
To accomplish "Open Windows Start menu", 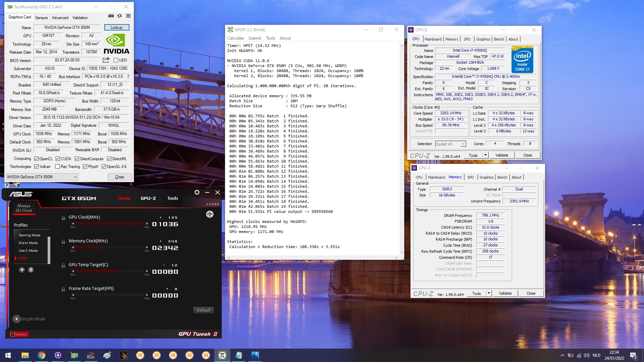I will click(x=8, y=355).
